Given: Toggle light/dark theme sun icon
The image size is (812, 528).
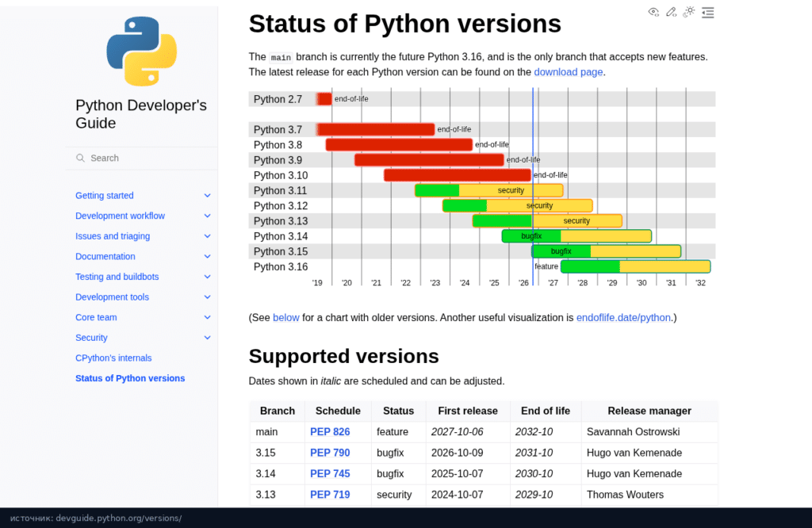Looking at the screenshot, I should (x=689, y=12).
